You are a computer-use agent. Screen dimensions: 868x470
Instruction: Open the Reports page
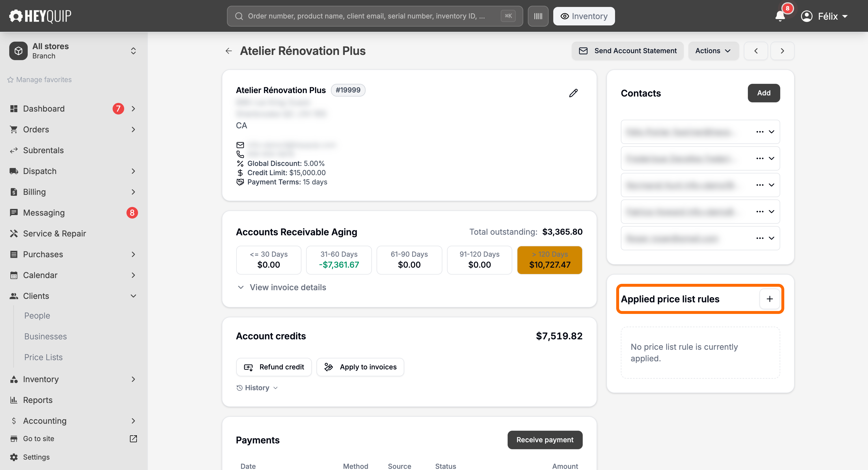38,400
